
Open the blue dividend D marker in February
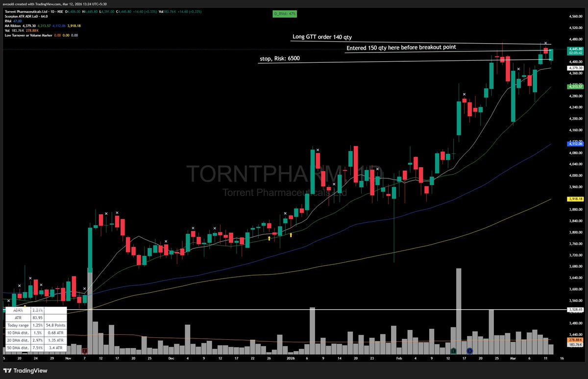(469, 351)
